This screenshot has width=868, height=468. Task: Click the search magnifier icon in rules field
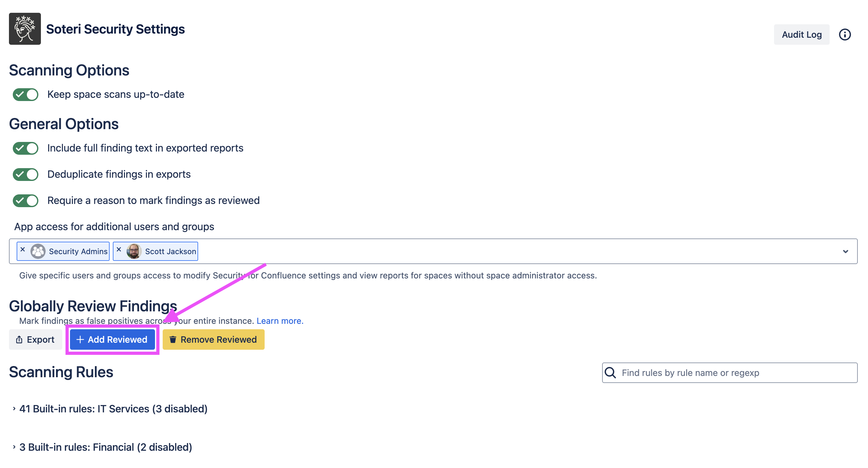click(610, 373)
